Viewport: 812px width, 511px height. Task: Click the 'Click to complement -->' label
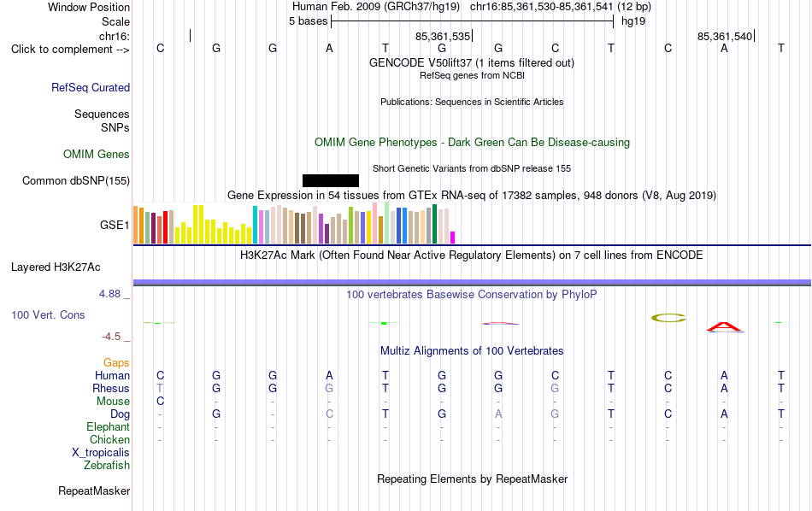(x=70, y=50)
